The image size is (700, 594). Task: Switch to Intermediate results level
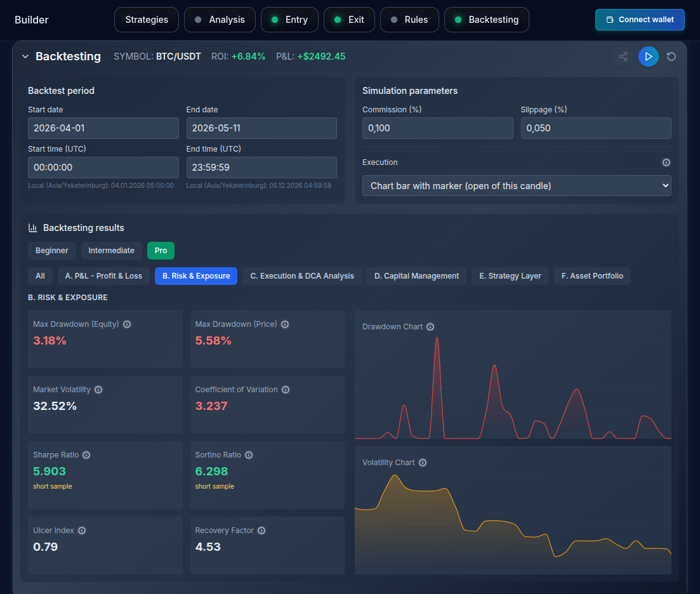coord(111,251)
